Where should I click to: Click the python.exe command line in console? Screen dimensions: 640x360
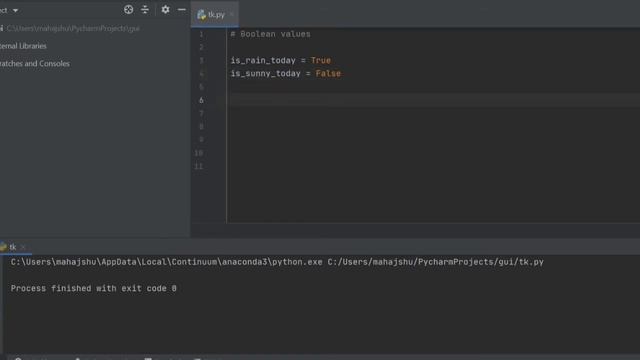pyautogui.click(x=277, y=262)
